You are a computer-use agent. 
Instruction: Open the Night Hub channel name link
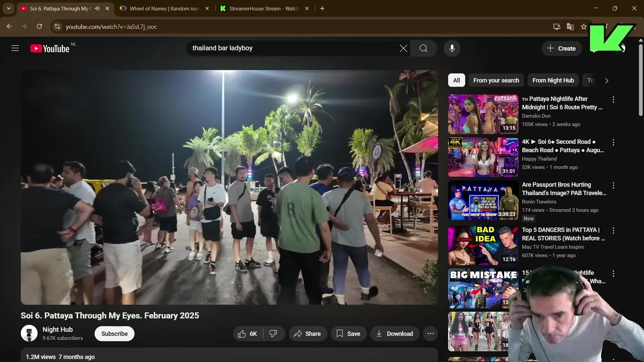coord(58,329)
